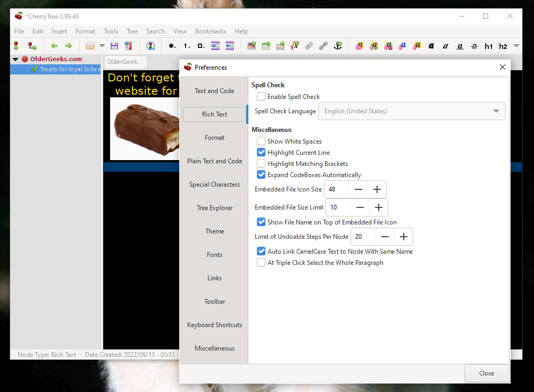Viewport: 534px width, 392px height.
Task: Apply bulleted list formatting
Action: point(172,46)
